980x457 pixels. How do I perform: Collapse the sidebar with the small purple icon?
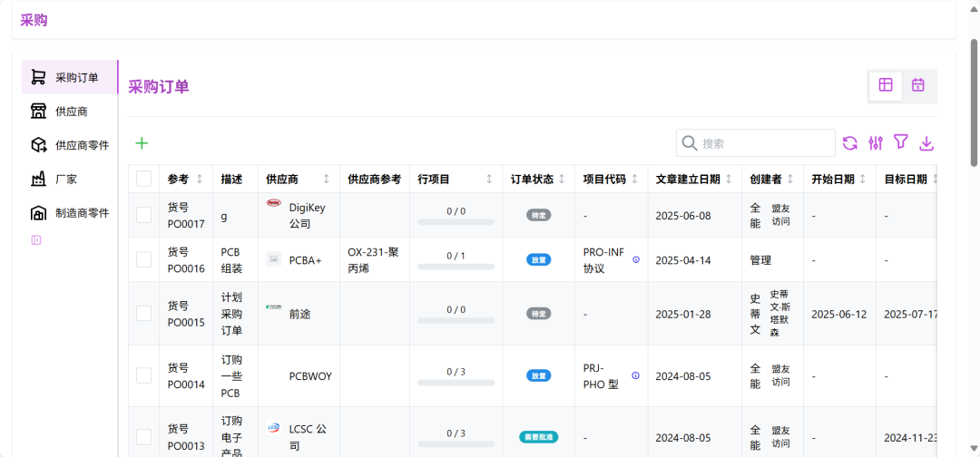pyautogui.click(x=36, y=240)
